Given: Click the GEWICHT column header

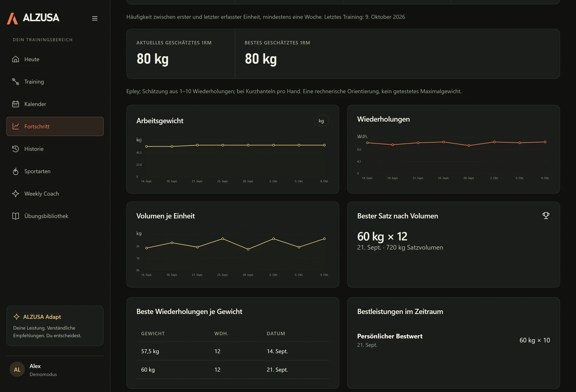Looking at the screenshot, I should pos(153,333).
